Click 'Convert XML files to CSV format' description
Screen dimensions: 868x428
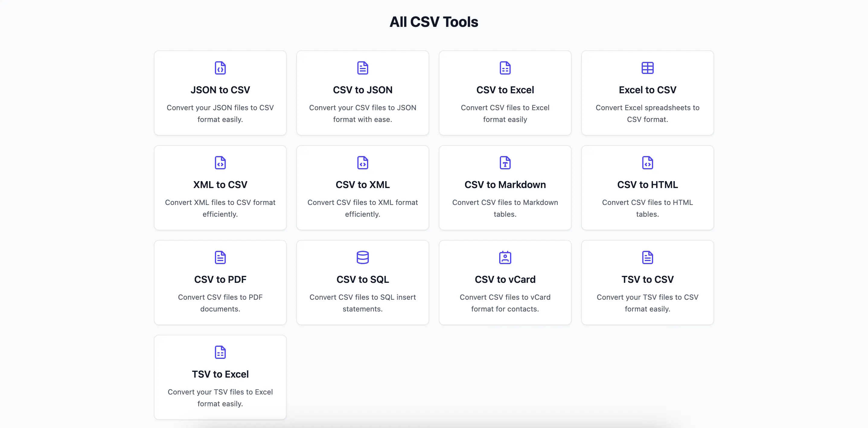[x=220, y=208]
